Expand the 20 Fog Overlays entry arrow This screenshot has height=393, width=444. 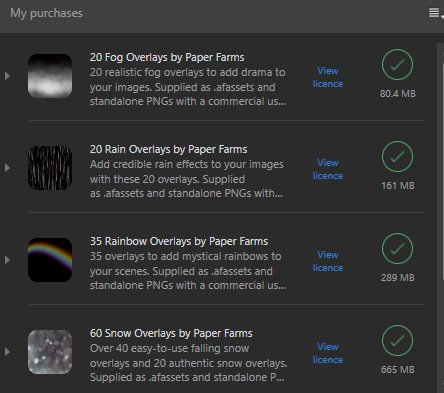point(7,76)
